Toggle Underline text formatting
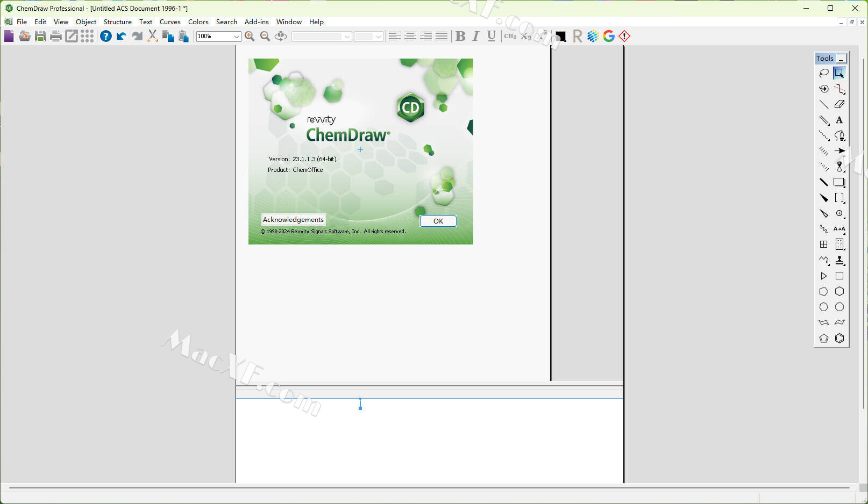 click(491, 36)
